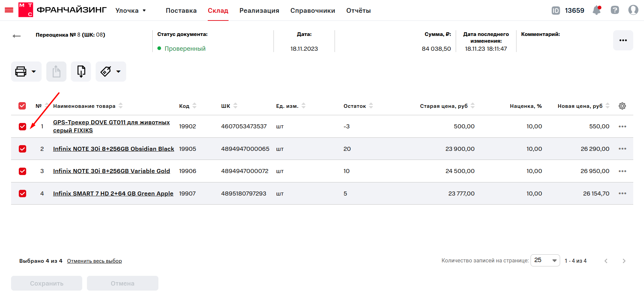Expand print options dropdown arrow
This screenshot has height=298, width=644.
click(34, 72)
